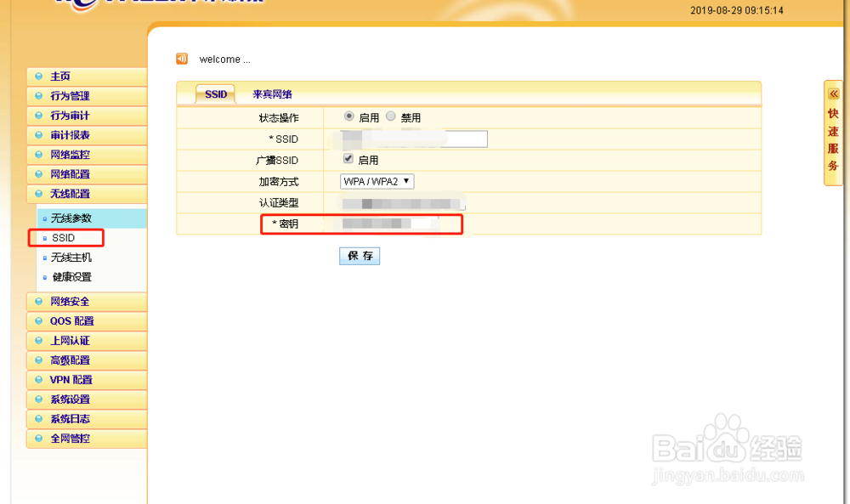Uncheck the 广播SSID 启用 checkbox
The image size is (850, 504).
click(x=348, y=158)
